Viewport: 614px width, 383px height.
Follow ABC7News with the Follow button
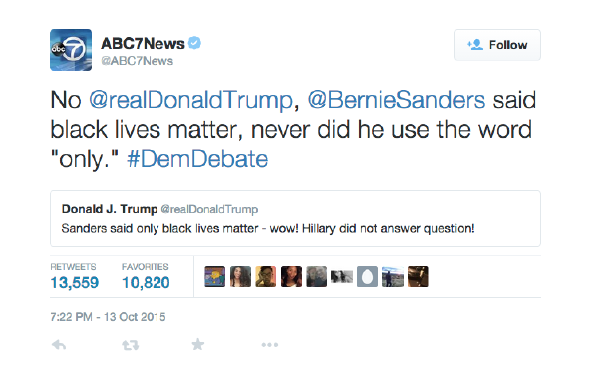[497, 45]
